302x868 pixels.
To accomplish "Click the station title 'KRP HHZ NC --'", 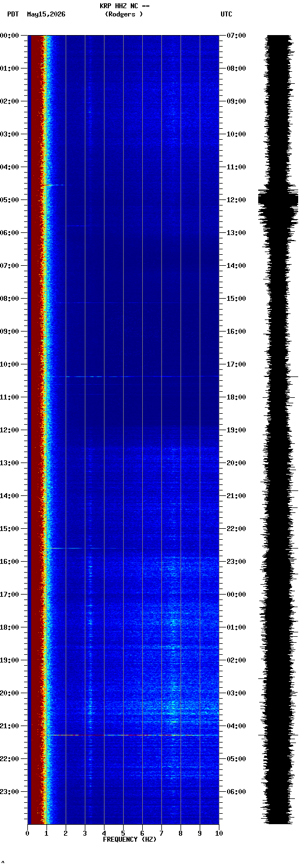I will click(124, 6).
